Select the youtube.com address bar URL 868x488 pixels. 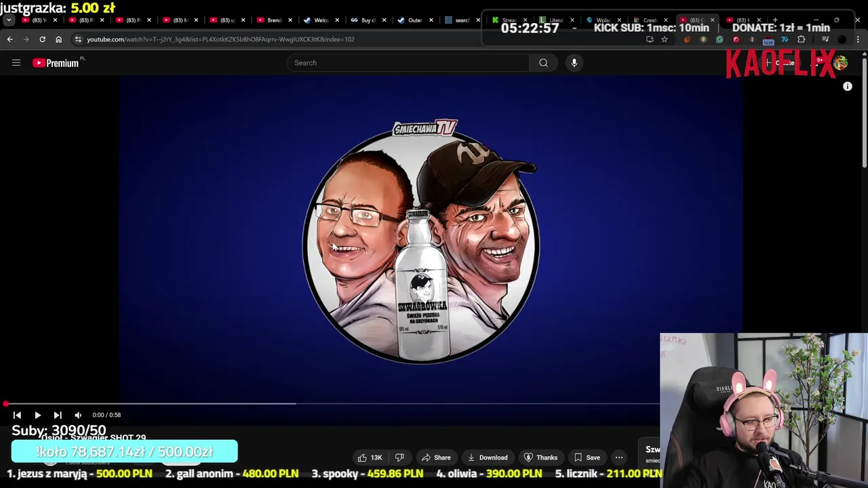(x=220, y=39)
